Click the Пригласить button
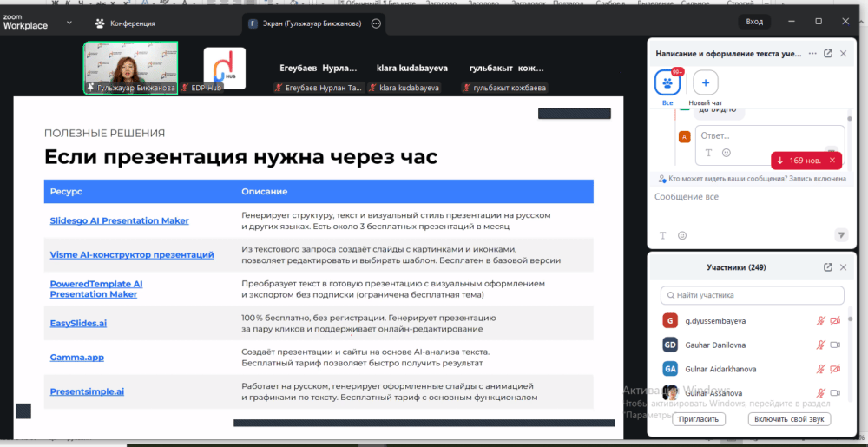This screenshot has width=868, height=447. (699, 419)
